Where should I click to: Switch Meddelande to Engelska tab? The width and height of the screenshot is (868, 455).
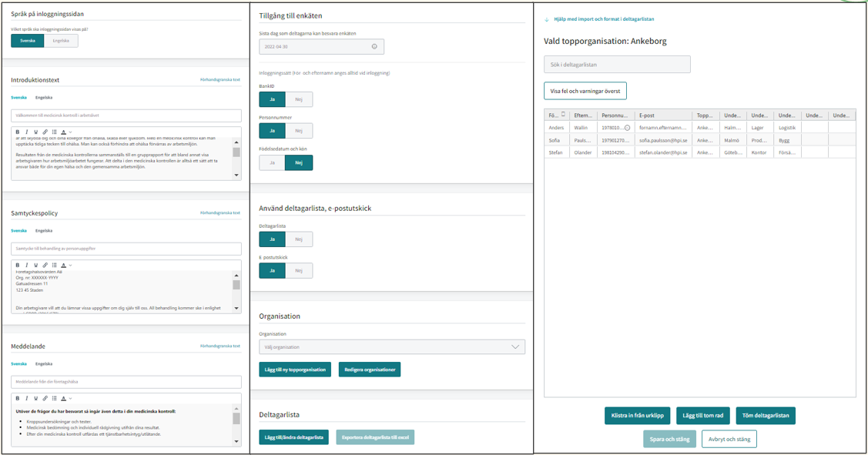click(44, 363)
